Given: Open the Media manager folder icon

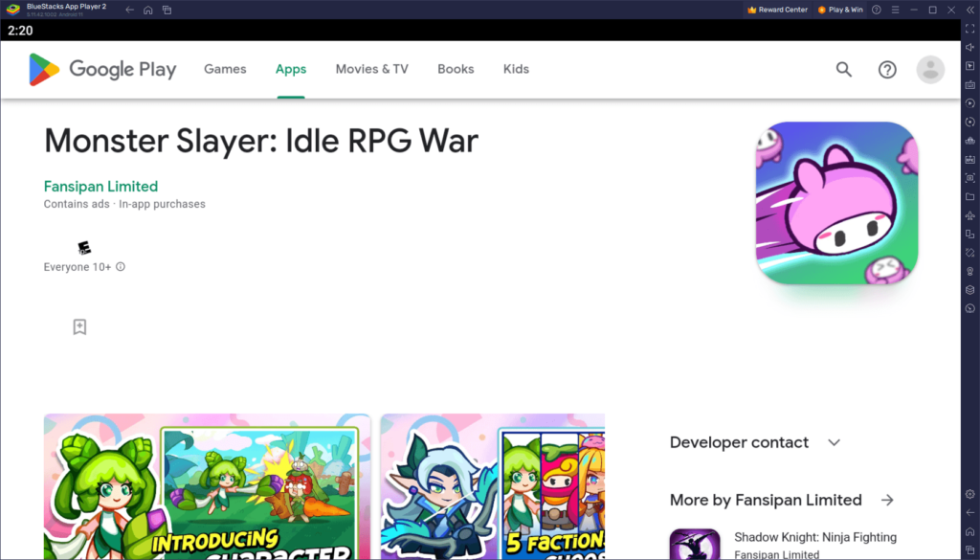Looking at the screenshot, I should coord(970,197).
